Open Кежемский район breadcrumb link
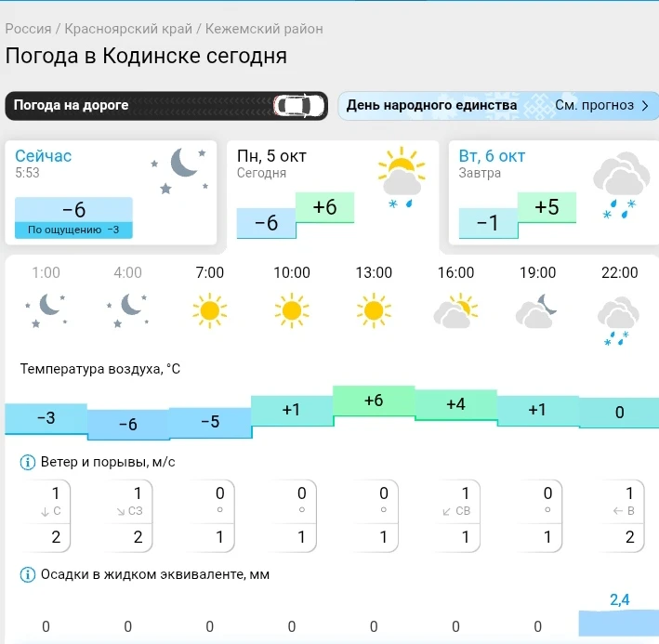 (264, 29)
